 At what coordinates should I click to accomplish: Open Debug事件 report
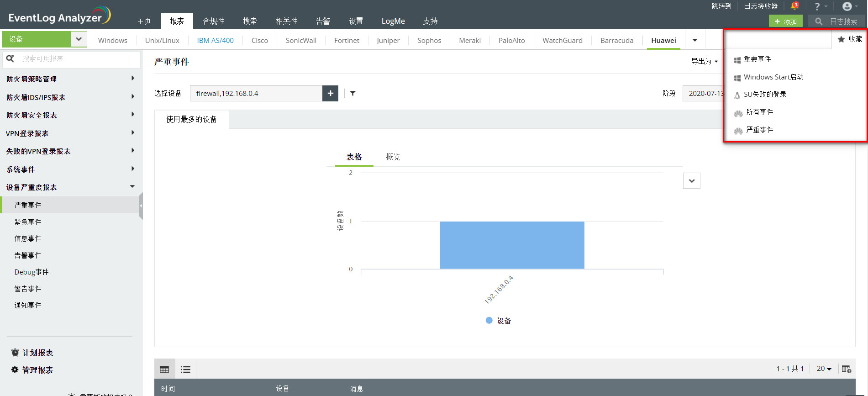click(x=32, y=272)
